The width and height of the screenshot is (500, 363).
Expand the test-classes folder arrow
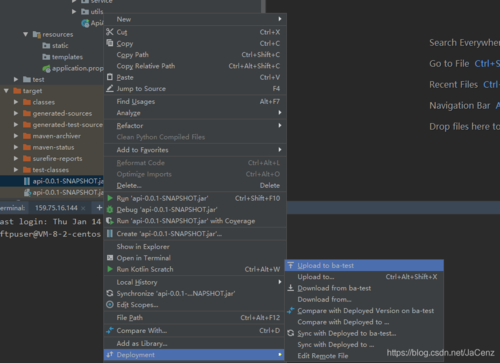click(16, 170)
